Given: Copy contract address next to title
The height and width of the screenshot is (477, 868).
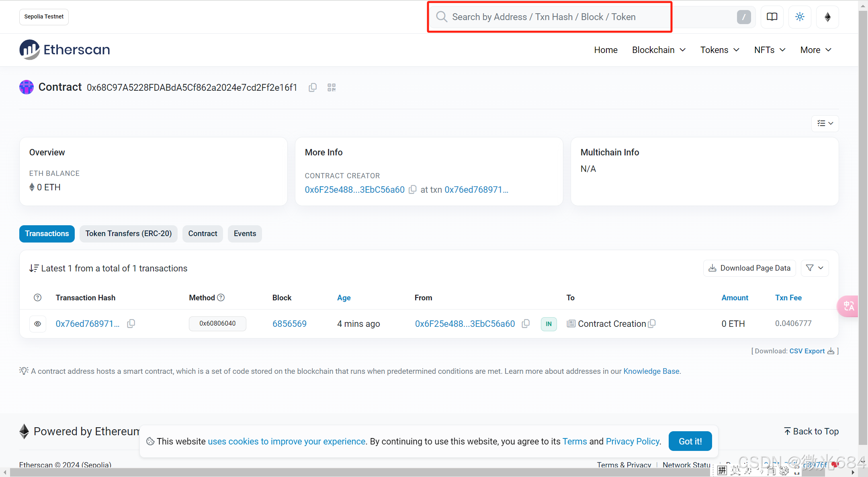Looking at the screenshot, I should [x=313, y=88].
